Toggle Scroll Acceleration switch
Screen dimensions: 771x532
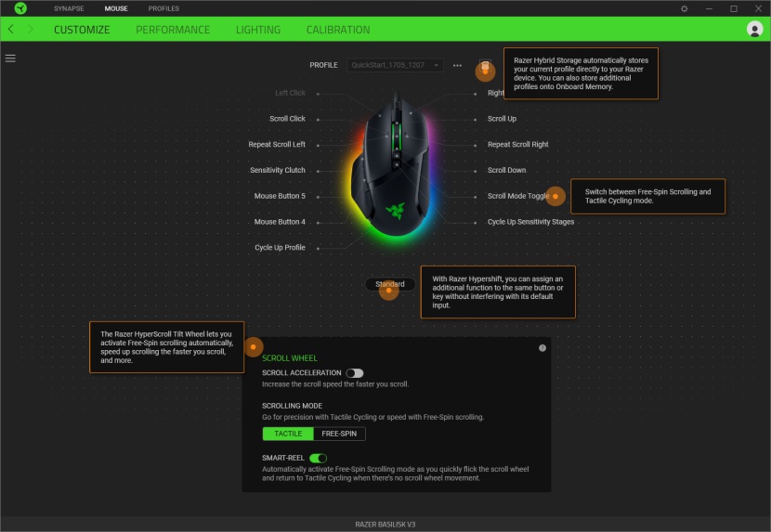[x=355, y=373]
